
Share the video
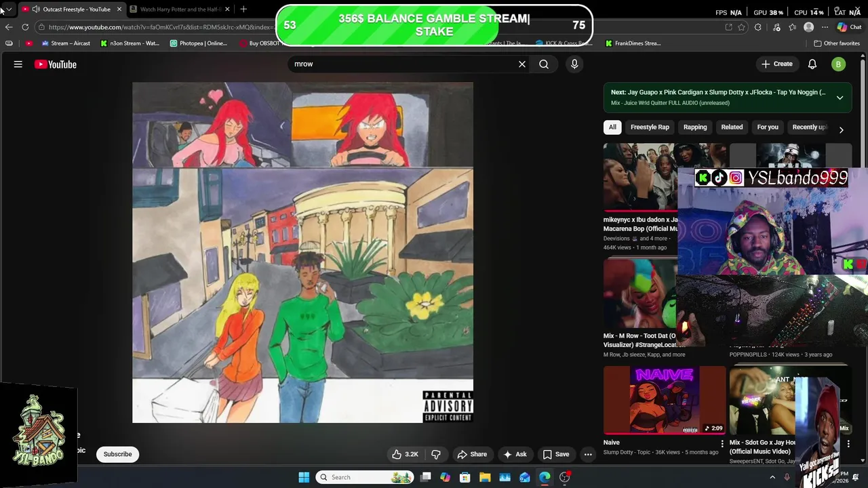click(472, 454)
